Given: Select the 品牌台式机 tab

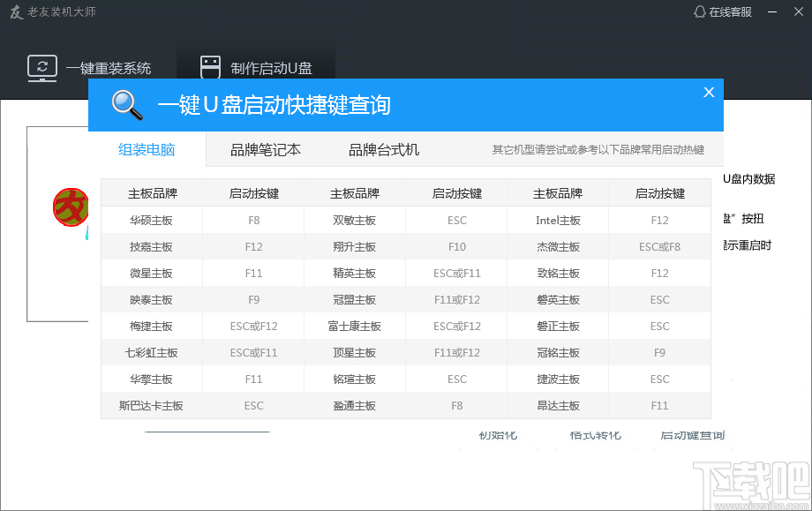Looking at the screenshot, I should point(384,150).
